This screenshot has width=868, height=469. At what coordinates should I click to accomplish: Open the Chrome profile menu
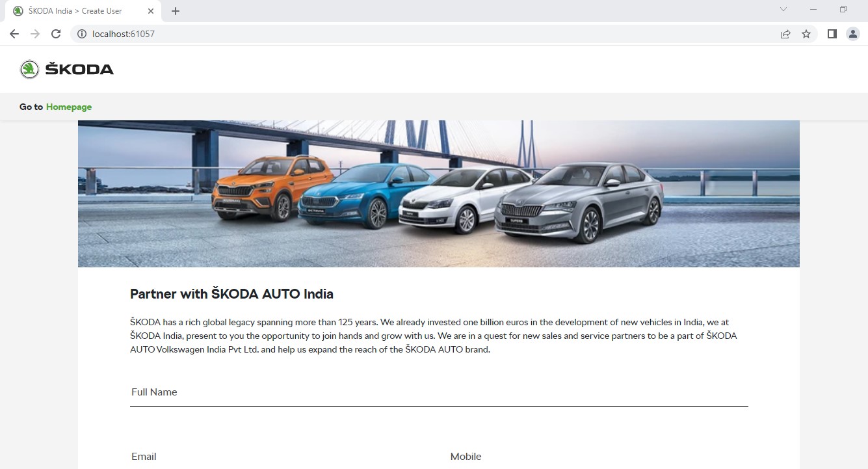[852, 34]
